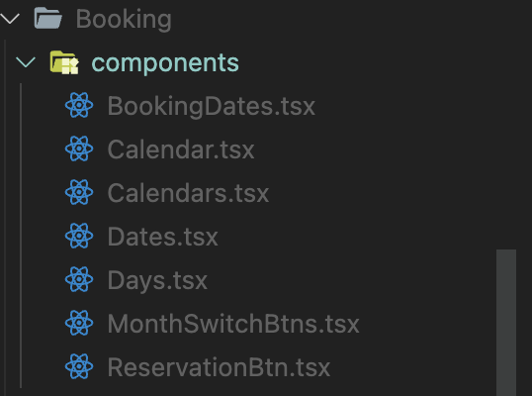The width and height of the screenshot is (532, 396).
Task: Click the React icon beside MonthSwitchBtns.tsx
Action: click(79, 323)
